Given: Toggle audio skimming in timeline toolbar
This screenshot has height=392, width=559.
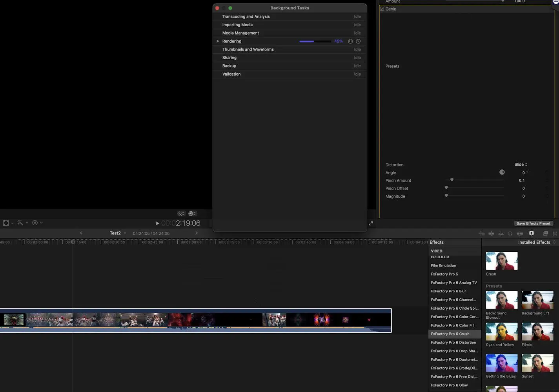Looking at the screenshot, I should coord(501,233).
